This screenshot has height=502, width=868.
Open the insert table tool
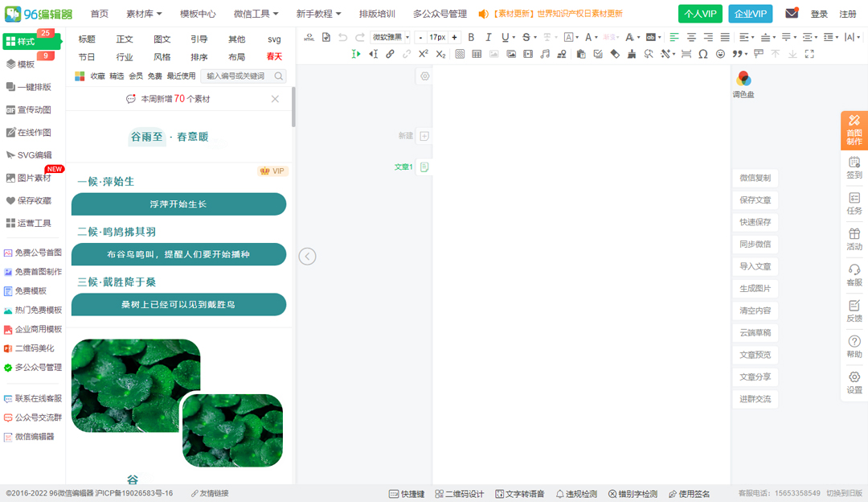coord(477,54)
